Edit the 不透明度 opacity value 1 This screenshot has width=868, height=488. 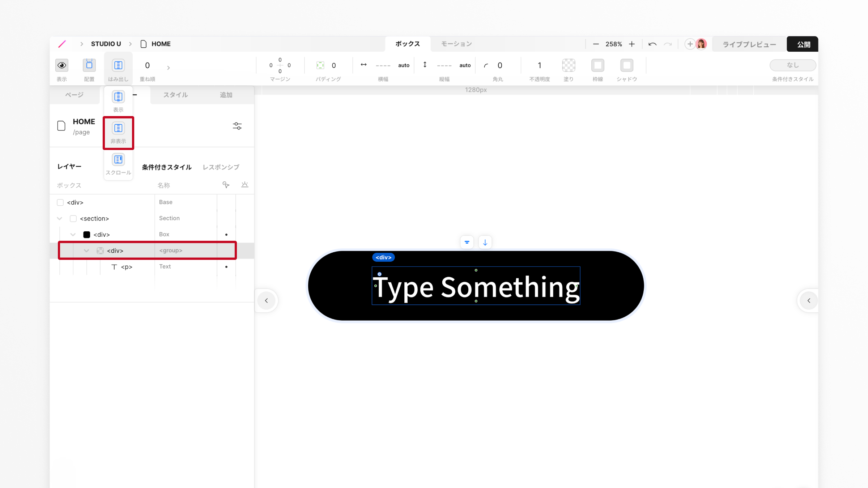click(x=539, y=65)
